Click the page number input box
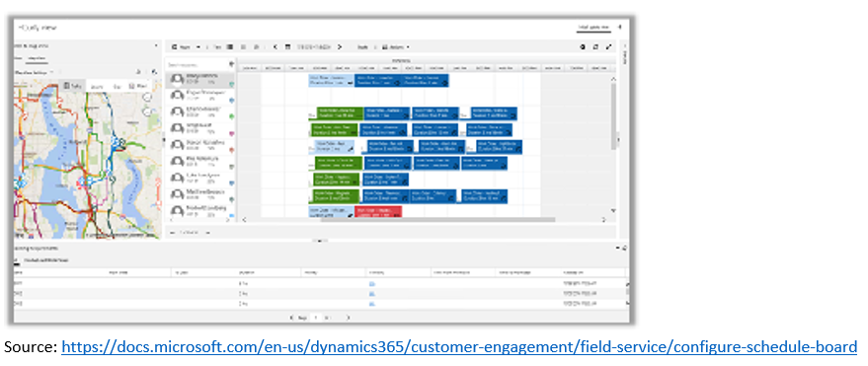This screenshot has height=366, width=868. point(317,318)
